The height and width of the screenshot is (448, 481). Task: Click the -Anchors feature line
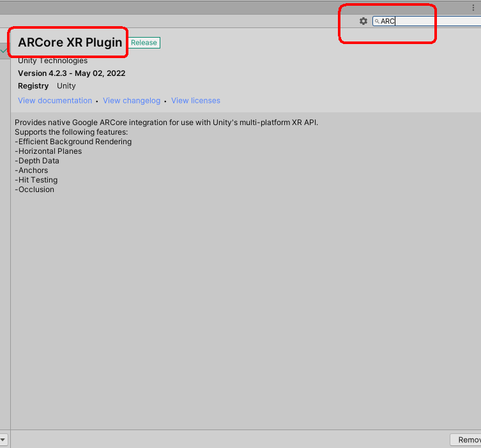point(31,170)
